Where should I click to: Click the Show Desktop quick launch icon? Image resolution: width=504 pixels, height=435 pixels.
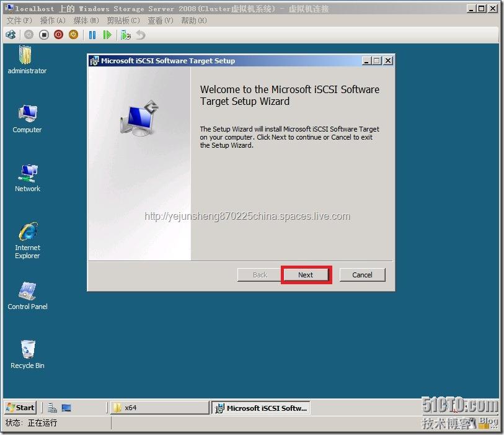[x=66, y=408]
